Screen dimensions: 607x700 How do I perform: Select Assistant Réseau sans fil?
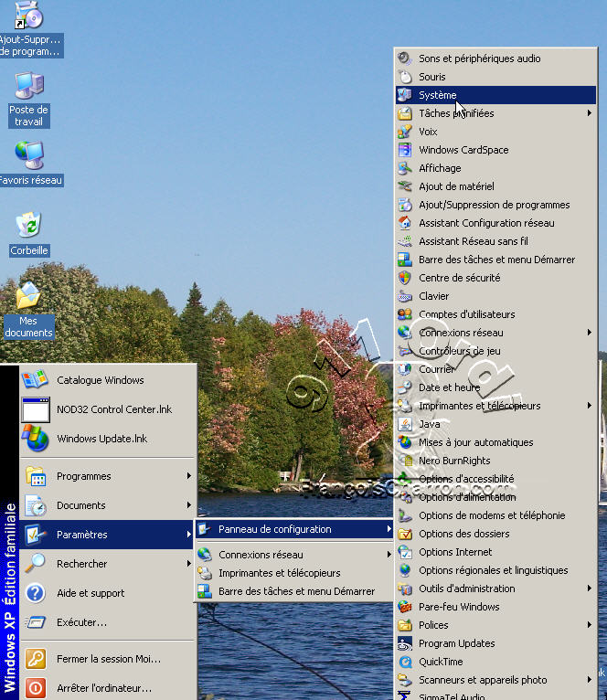pyautogui.click(x=495, y=241)
